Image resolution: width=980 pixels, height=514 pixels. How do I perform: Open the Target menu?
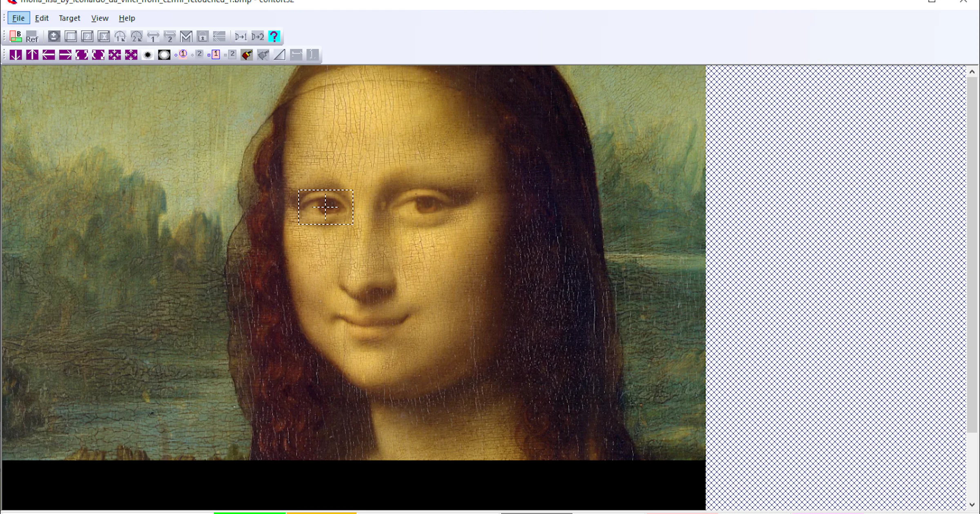(x=69, y=18)
